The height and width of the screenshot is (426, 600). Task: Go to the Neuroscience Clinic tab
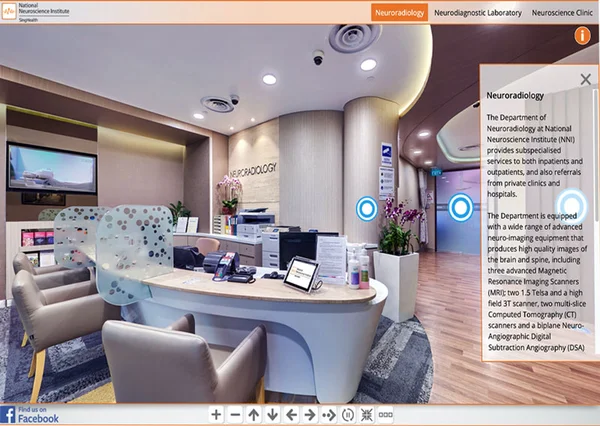coord(562,12)
